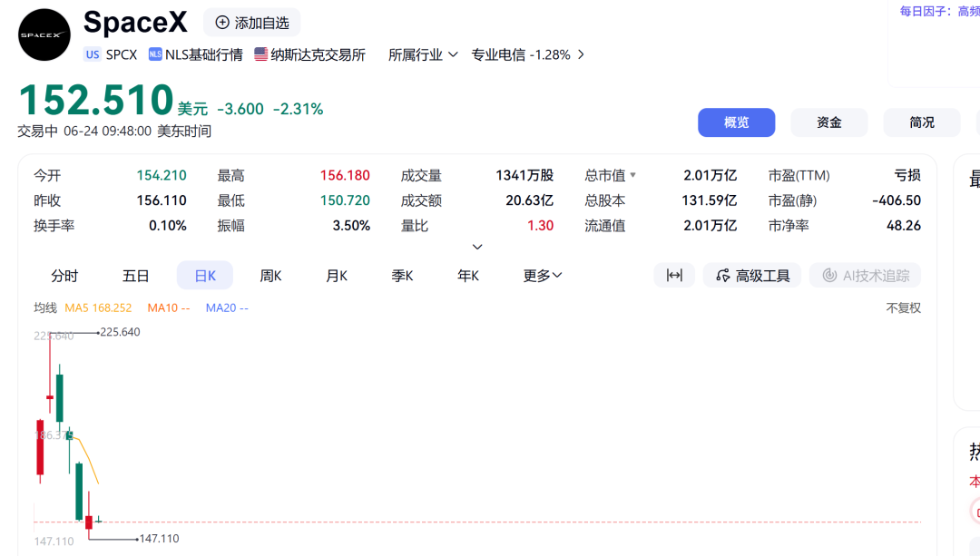Viewport: 980px width, 556px height.
Task: Click the MA20 indicator label
Action: [x=227, y=308]
